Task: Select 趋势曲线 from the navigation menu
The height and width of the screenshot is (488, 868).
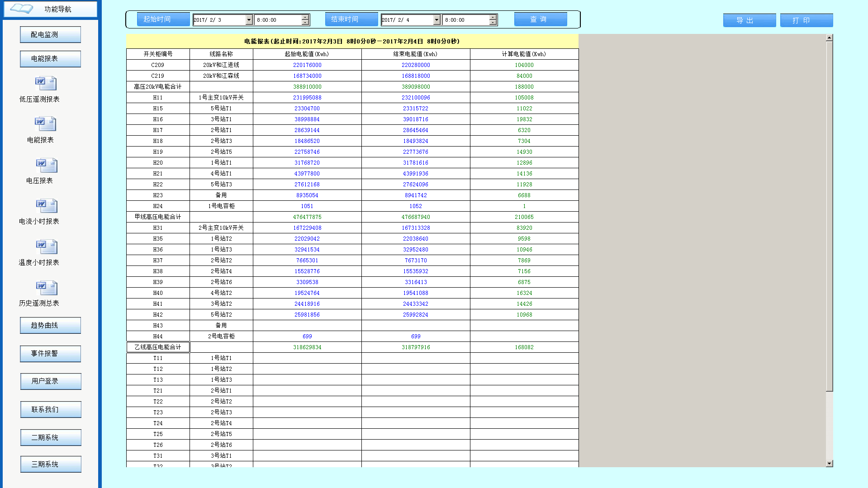Action: click(50, 326)
